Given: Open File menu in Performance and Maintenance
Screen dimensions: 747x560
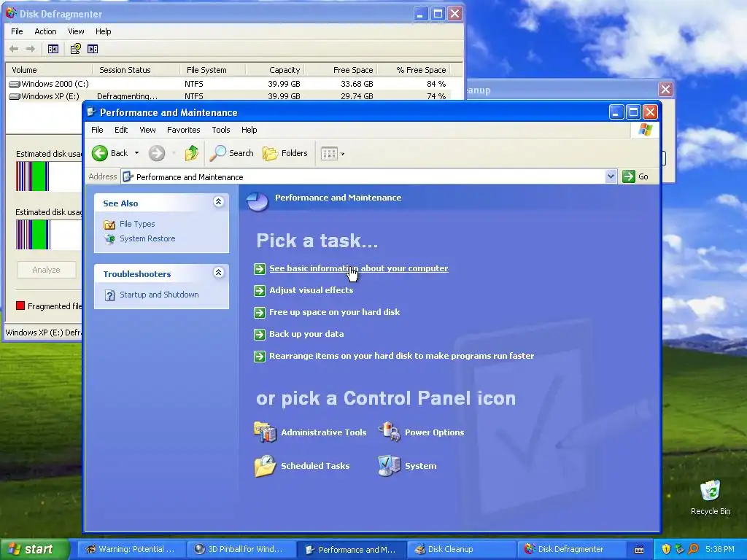Looking at the screenshot, I should point(97,130).
